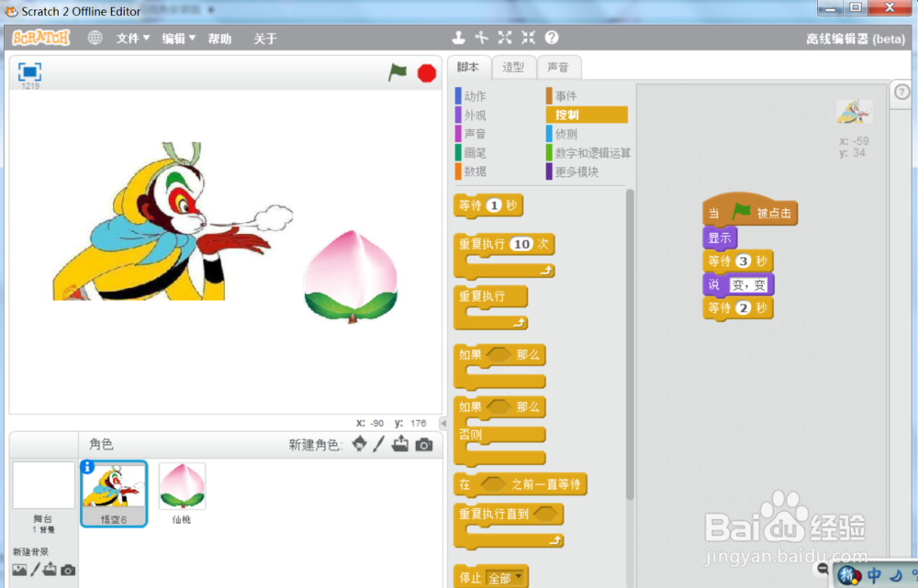Open info for the 悟空6 sprite
The width and height of the screenshot is (918, 588).
pyautogui.click(x=87, y=466)
